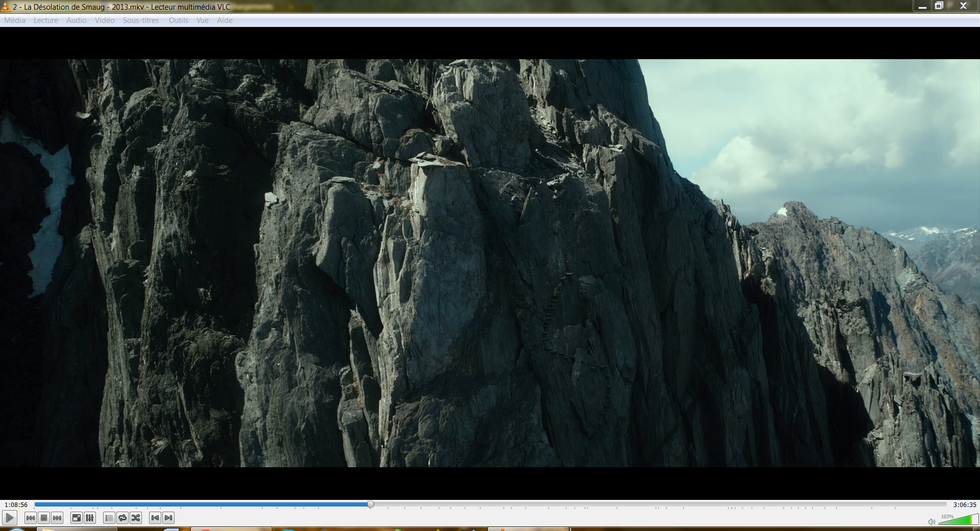Click the Play button

coord(9,518)
